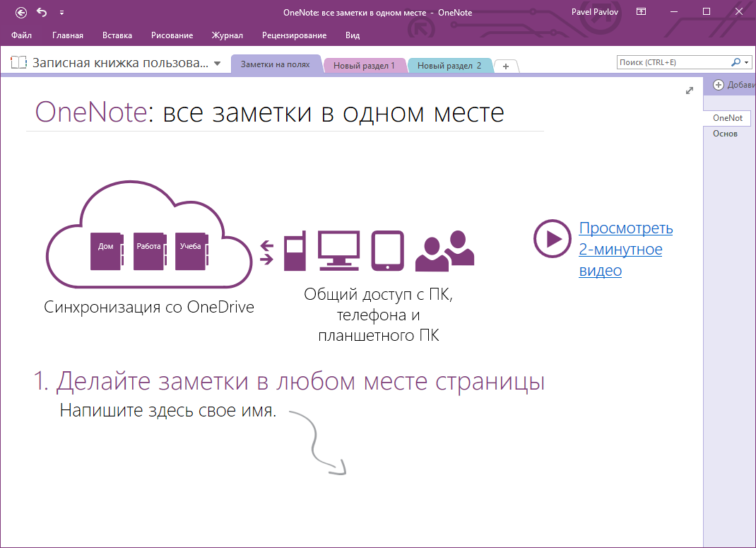Viewport: 756px width, 548px height.
Task: Switch to Новый раздел 2 section tab
Action: point(449,66)
